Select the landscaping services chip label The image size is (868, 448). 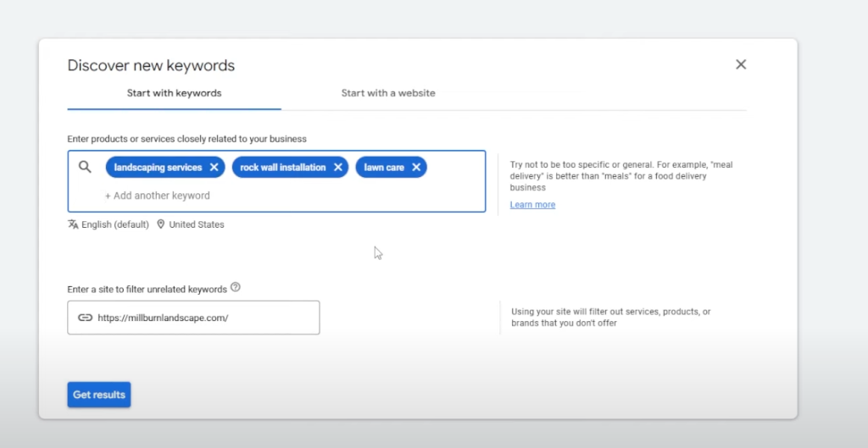pos(158,168)
